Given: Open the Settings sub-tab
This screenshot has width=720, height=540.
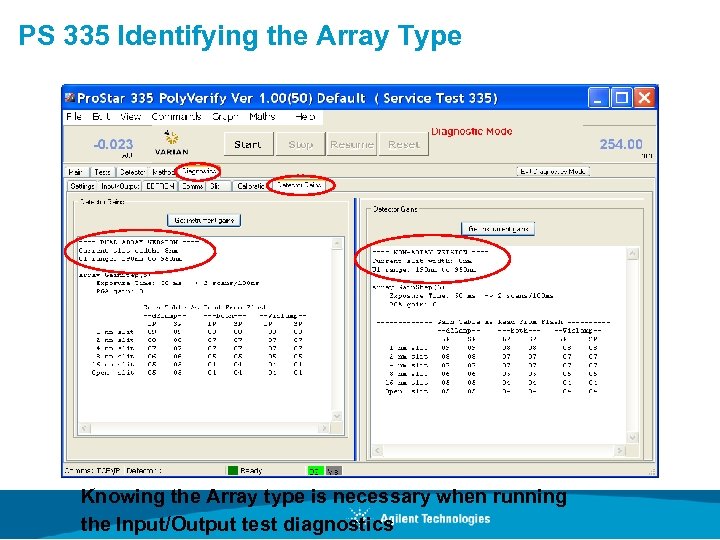Looking at the screenshot, I should tap(82, 186).
